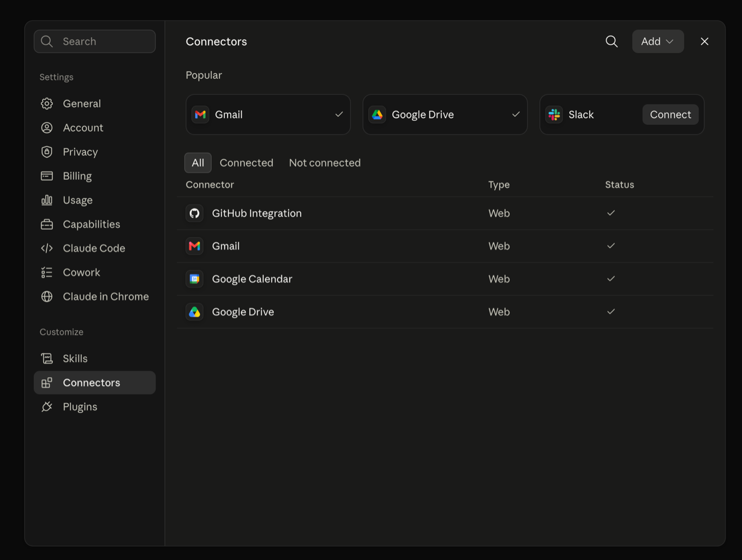
Task: Click the Google Drive row status checkmark
Action: (x=611, y=311)
